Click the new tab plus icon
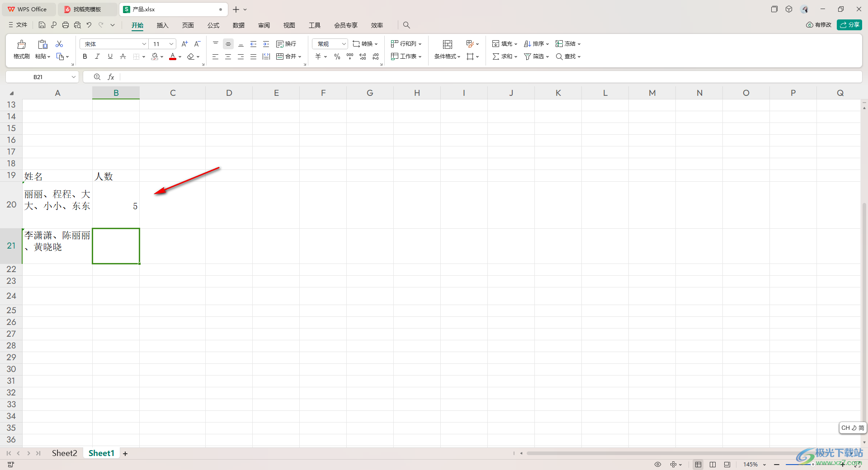The height and width of the screenshot is (470, 868). click(x=236, y=9)
